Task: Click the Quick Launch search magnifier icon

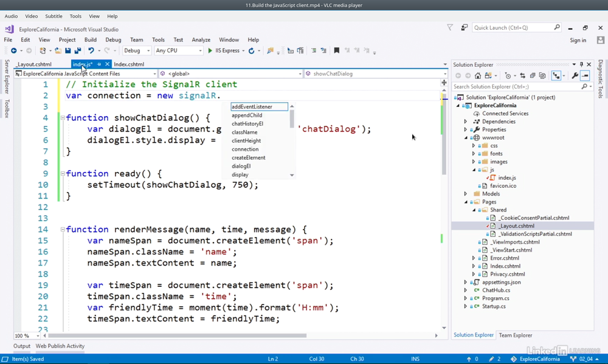Action: pyautogui.click(x=557, y=27)
